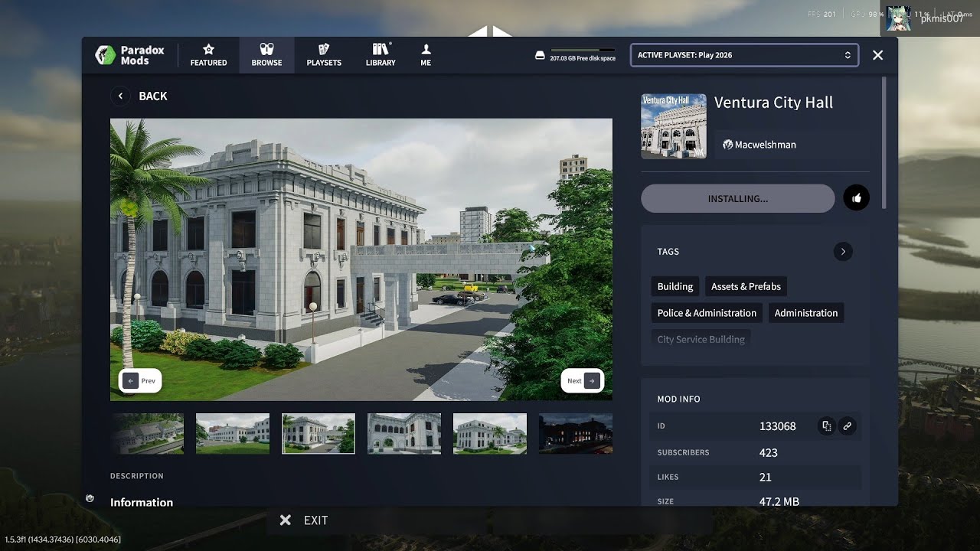Select the Building tag
The height and width of the screenshot is (551, 980).
(x=675, y=286)
